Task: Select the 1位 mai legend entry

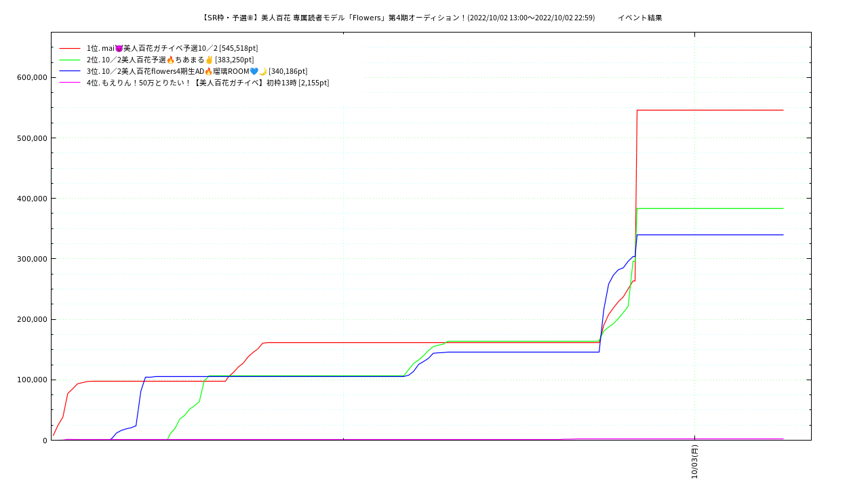Action: point(172,48)
